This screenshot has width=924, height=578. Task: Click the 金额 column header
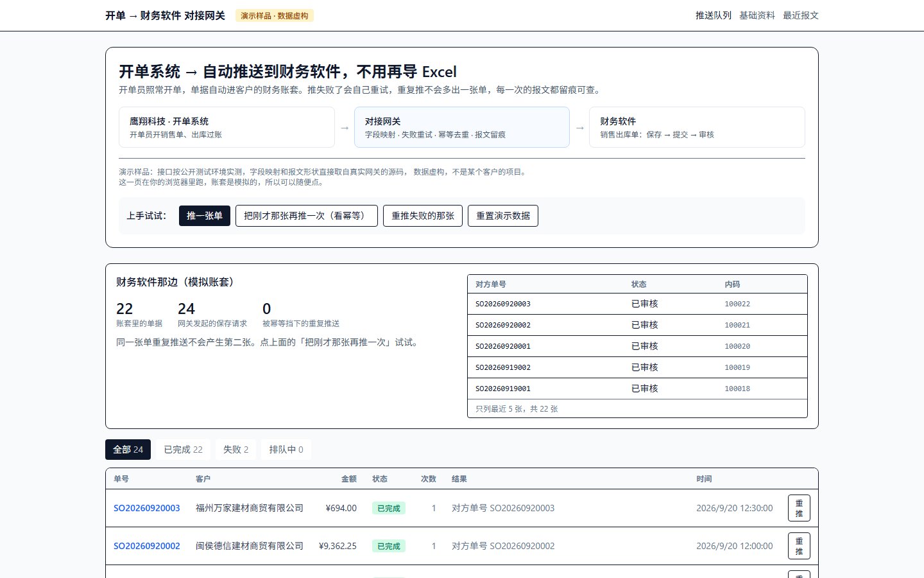point(349,479)
